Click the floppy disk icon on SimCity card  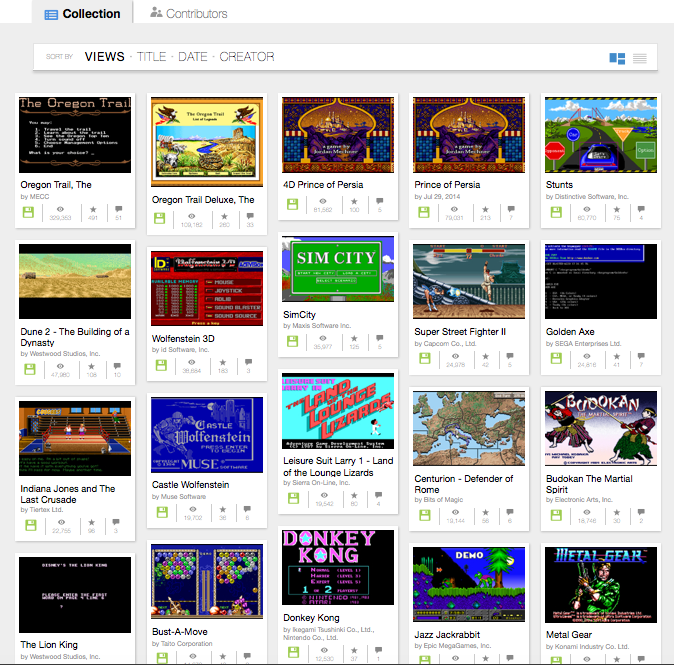coord(292,341)
